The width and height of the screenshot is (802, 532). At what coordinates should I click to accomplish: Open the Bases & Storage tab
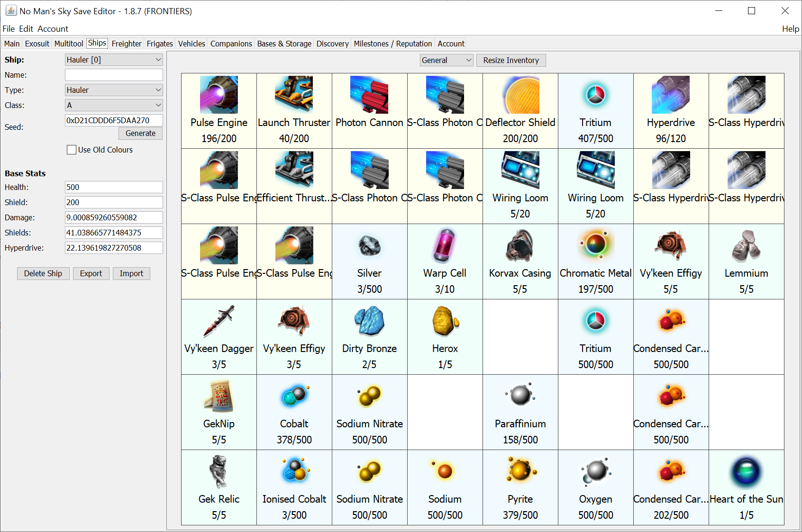tap(284, 44)
